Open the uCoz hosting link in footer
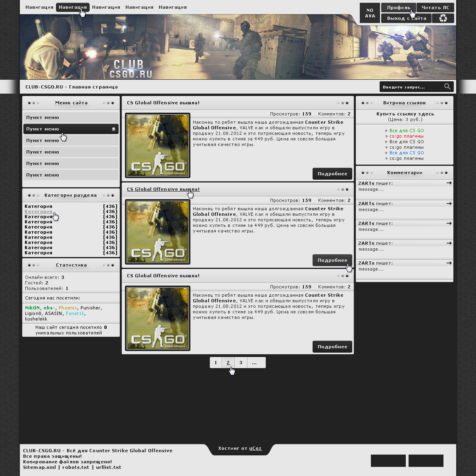 click(255, 448)
